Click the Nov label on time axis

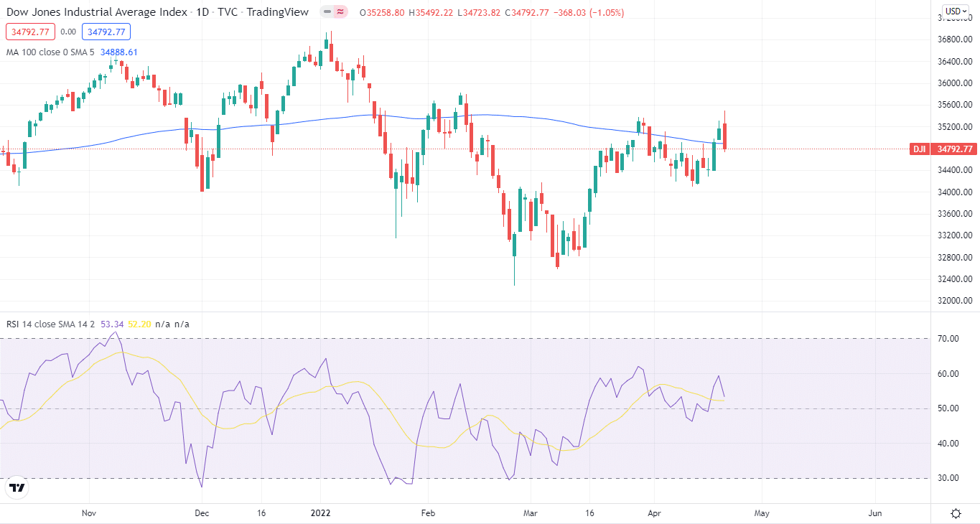click(89, 513)
